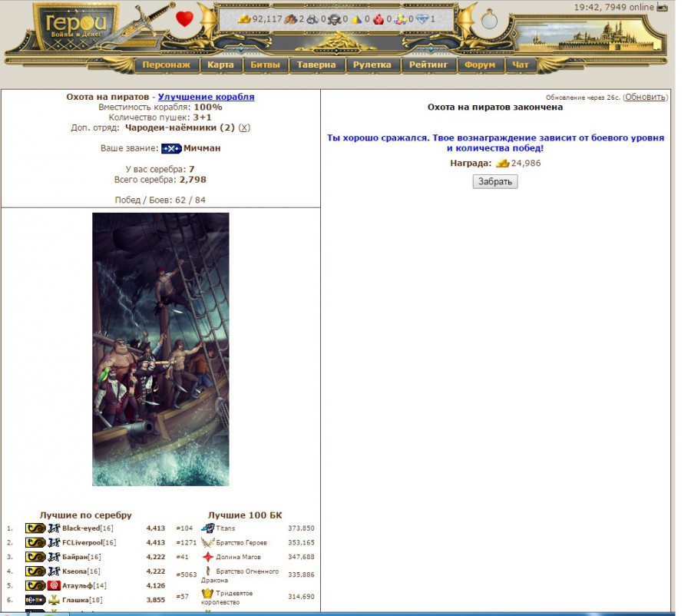This screenshot has height=616, width=691.
Task: Click the multicolored gems resource icon
Action: click(401, 19)
